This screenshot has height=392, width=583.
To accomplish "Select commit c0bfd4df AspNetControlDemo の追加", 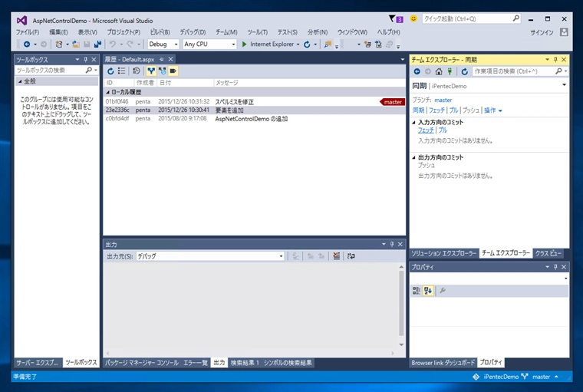I will click(255, 119).
